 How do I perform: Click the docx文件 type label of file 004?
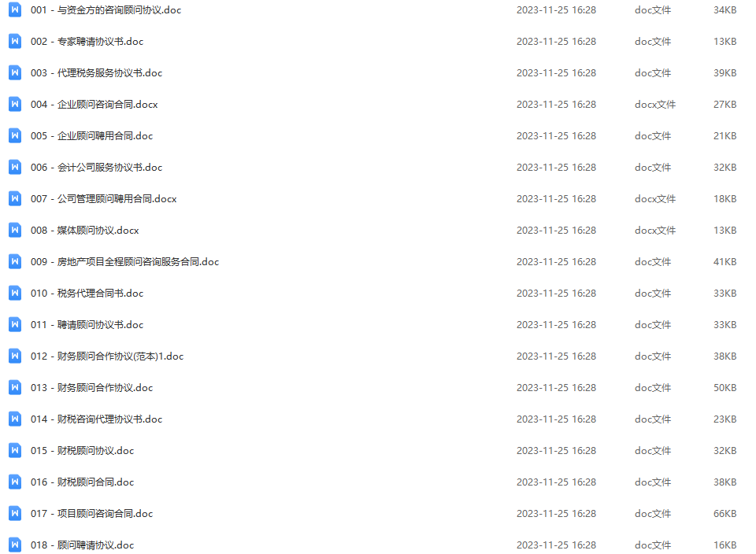tap(654, 104)
